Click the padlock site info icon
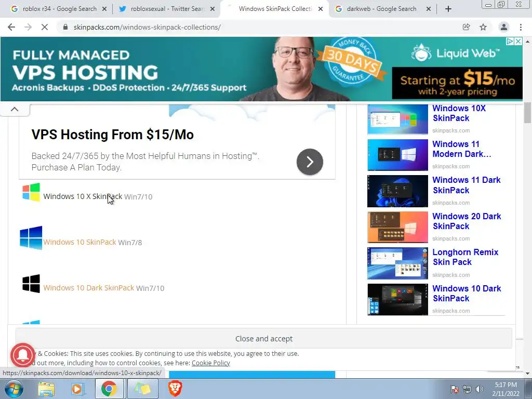 click(65, 27)
